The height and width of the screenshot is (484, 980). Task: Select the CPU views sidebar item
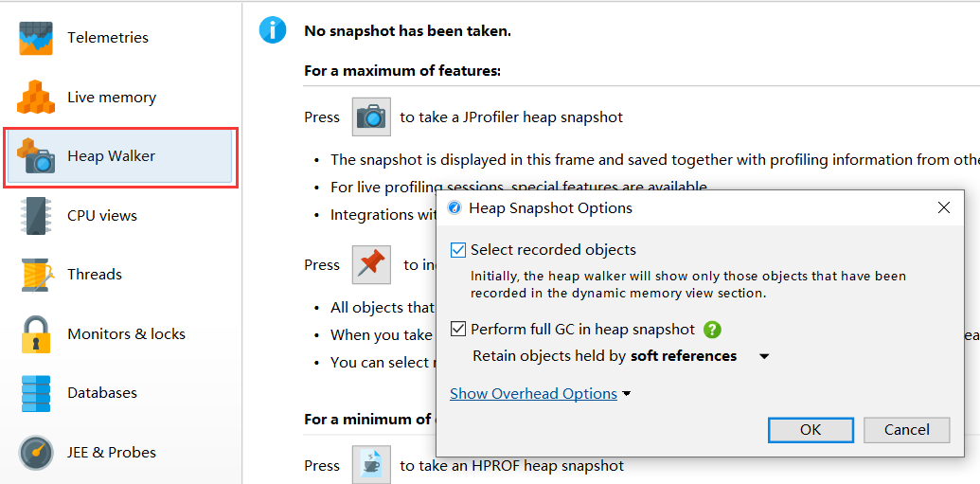click(x=102, y=215)
